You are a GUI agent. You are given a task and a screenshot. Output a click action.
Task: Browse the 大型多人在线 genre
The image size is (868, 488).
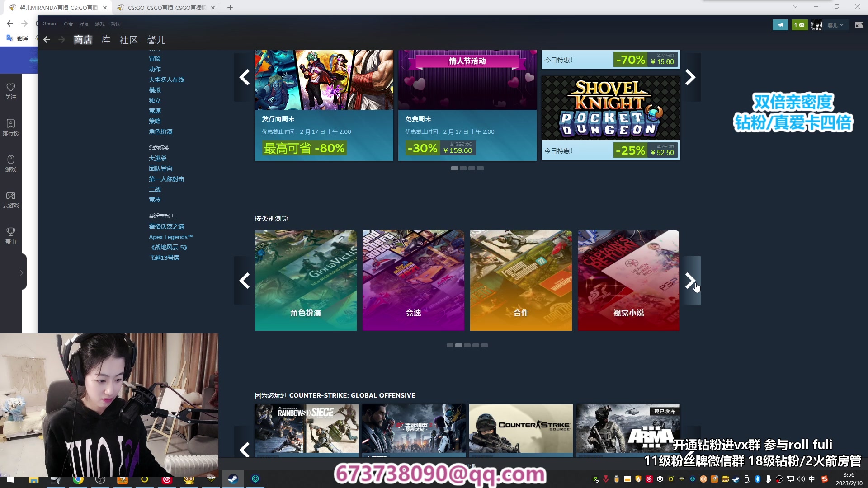[166, 80]
